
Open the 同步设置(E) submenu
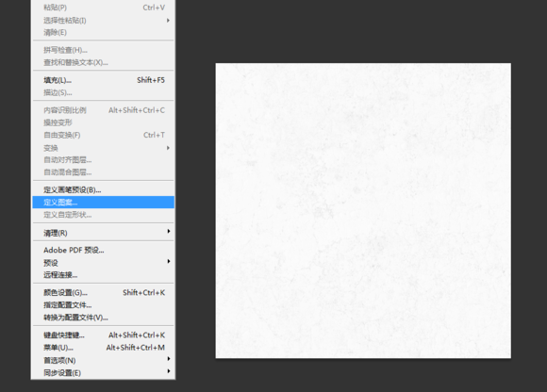point(103,372)
